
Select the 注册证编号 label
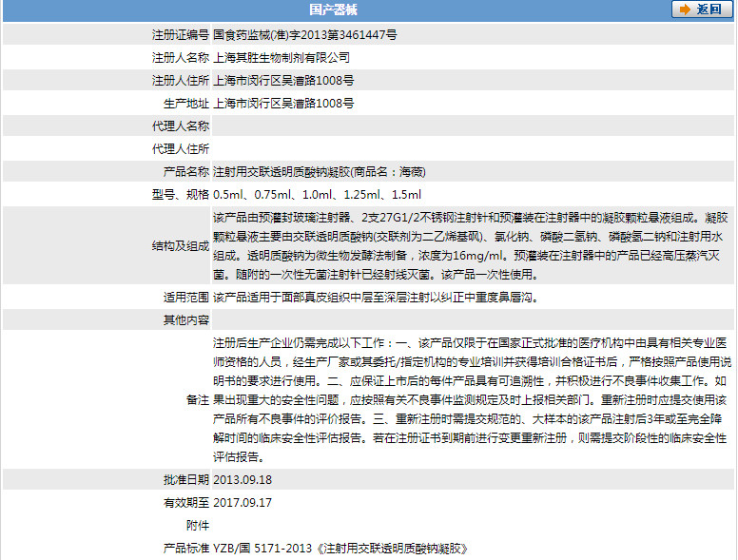tap(181, 34)
